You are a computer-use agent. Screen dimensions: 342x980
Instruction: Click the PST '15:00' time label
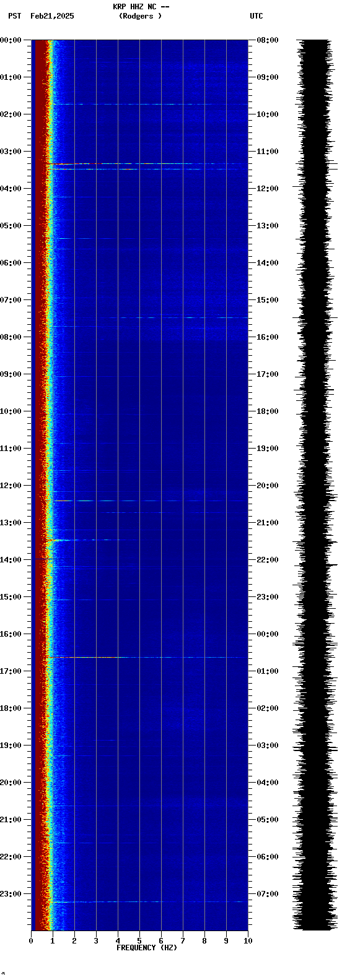coord(11,597)
